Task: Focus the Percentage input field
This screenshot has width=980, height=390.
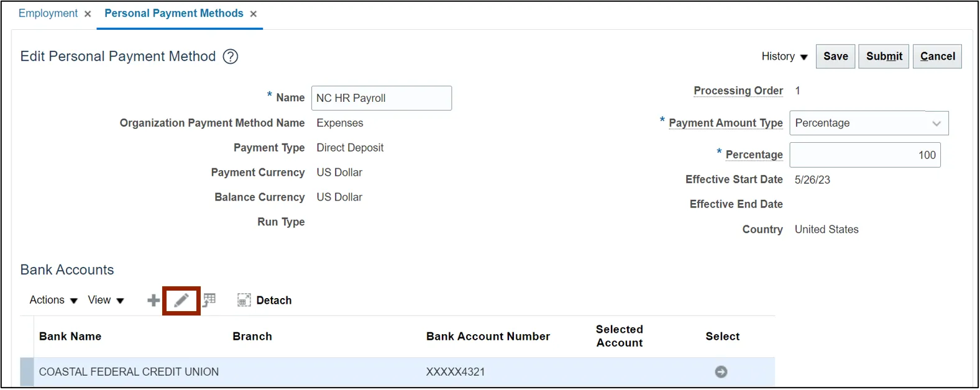Action: point(864,155)
